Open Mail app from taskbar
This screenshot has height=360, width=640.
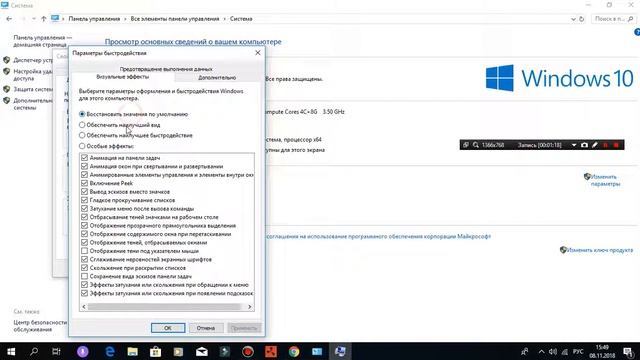click(x=202, y=351)
